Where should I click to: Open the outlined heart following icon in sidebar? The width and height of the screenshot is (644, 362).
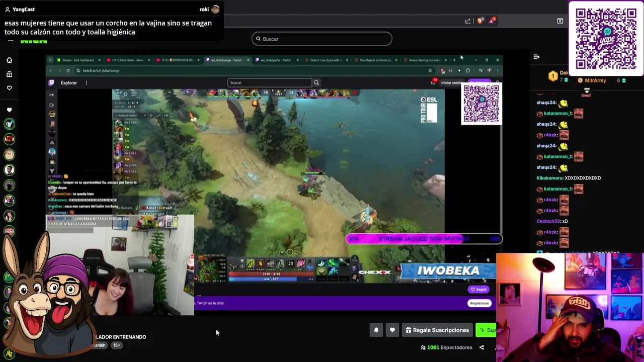pos(9,87)
